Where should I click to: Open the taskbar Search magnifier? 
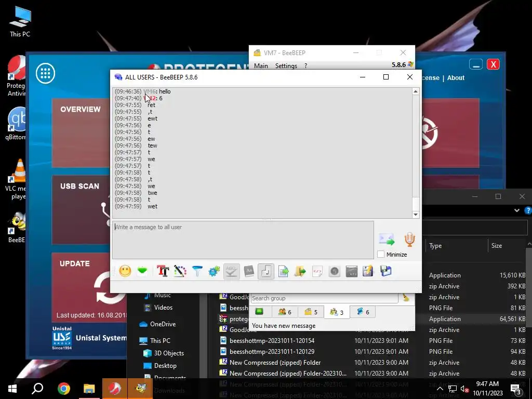pyautogui.click(x=37, y=389)
